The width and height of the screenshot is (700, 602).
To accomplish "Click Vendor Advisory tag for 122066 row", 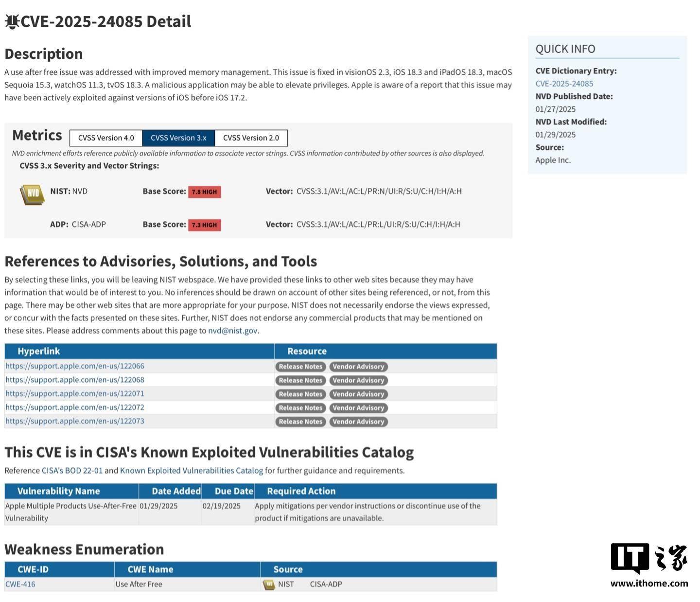I will 359,367.
